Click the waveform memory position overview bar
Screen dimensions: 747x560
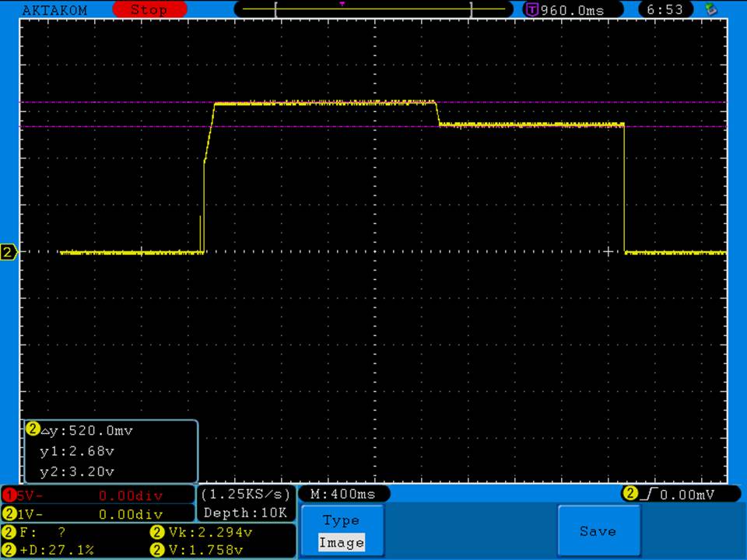click(373, 9)
